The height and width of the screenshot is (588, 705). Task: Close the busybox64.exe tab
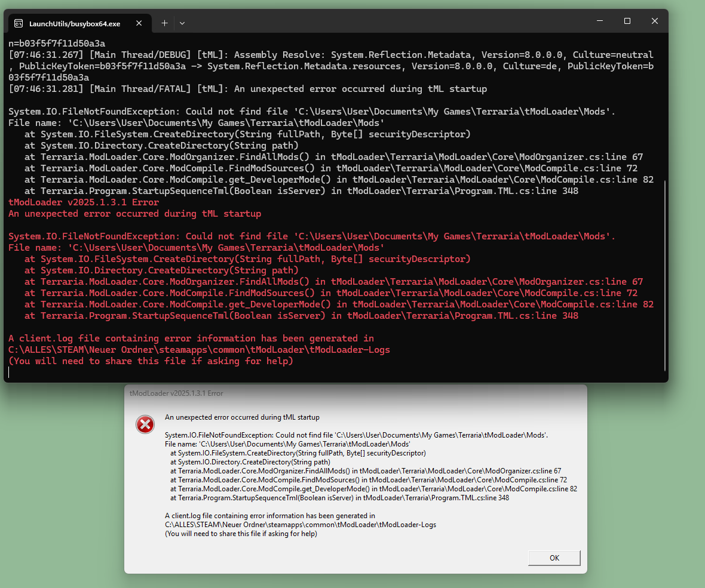click(139, 23)
